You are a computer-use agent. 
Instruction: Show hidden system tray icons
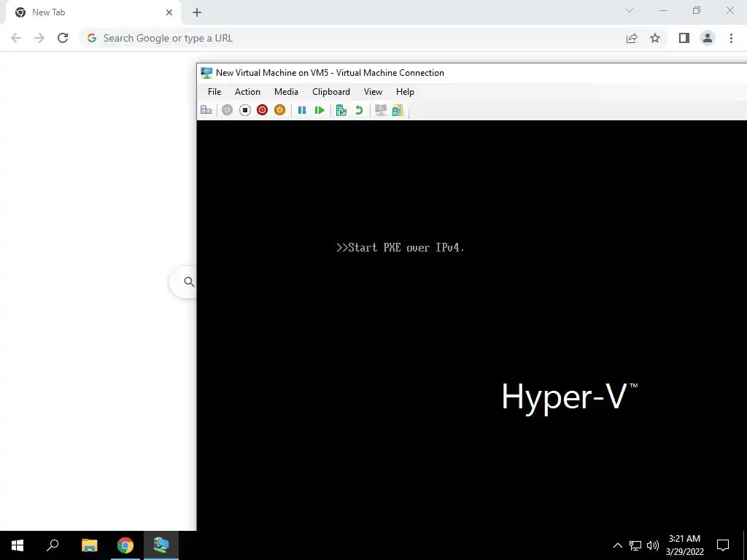618,545
